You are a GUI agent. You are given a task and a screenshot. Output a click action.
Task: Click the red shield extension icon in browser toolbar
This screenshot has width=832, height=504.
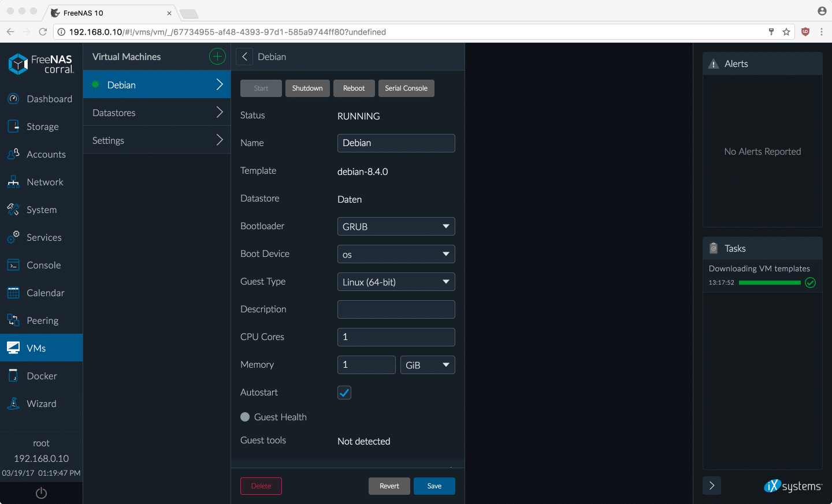pos(805,32)
